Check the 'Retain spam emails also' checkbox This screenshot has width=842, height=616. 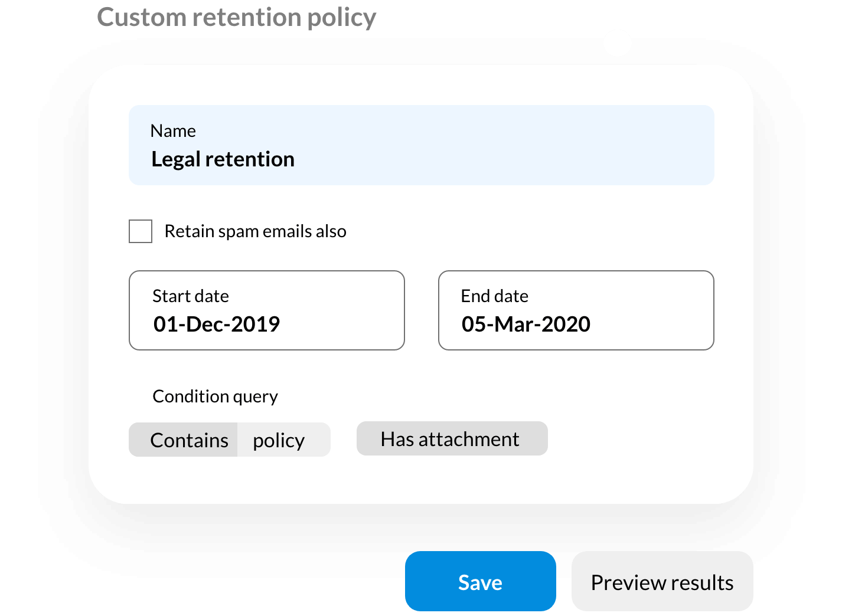point(140,231)
